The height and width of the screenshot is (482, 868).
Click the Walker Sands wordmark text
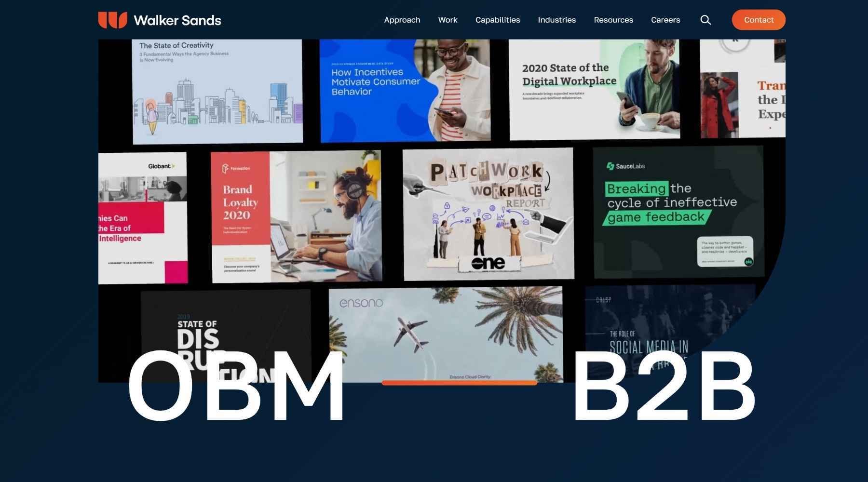177,20
